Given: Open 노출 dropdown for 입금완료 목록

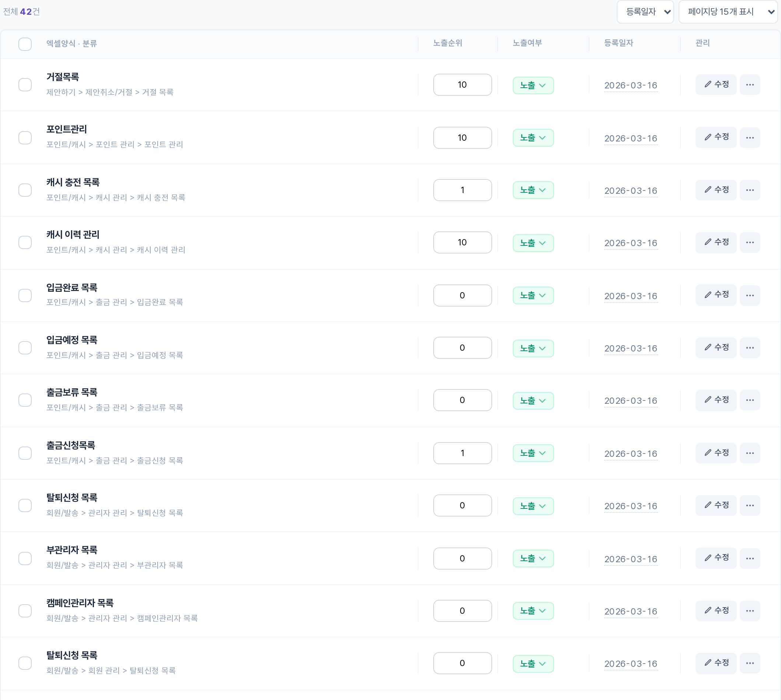Looking at the screenshot, I should click(x=533, y=295).
